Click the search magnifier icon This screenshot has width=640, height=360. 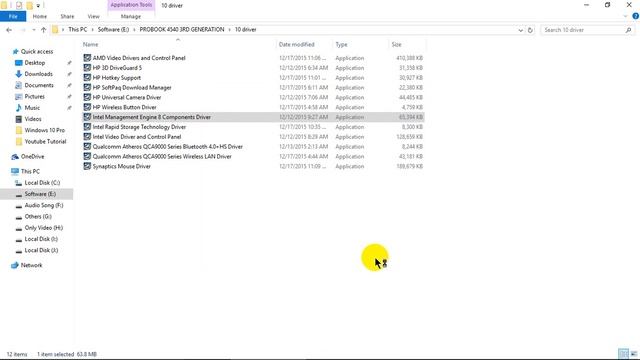[628, 30]
